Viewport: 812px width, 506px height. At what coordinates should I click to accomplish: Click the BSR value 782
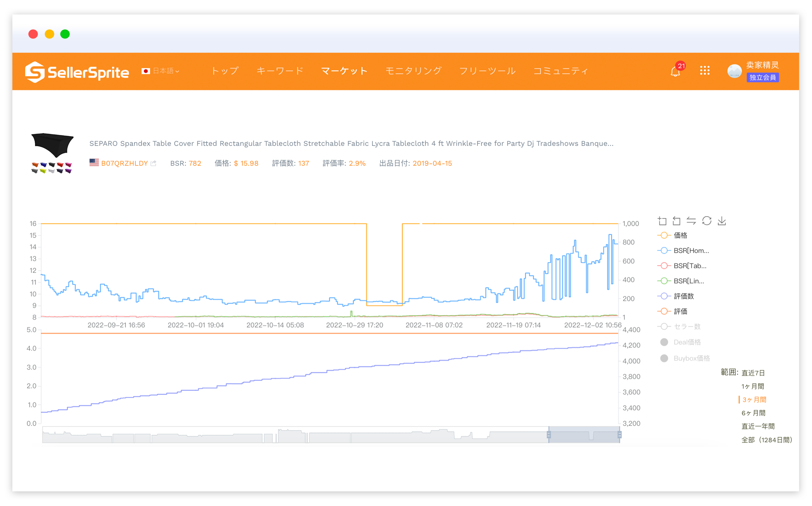coord(195,163)
